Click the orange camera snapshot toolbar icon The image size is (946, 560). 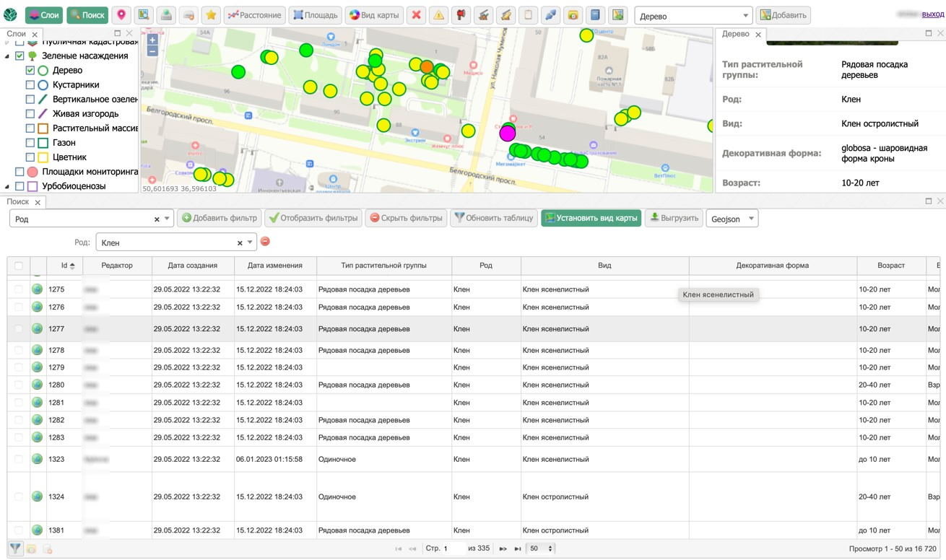point(573,15)
